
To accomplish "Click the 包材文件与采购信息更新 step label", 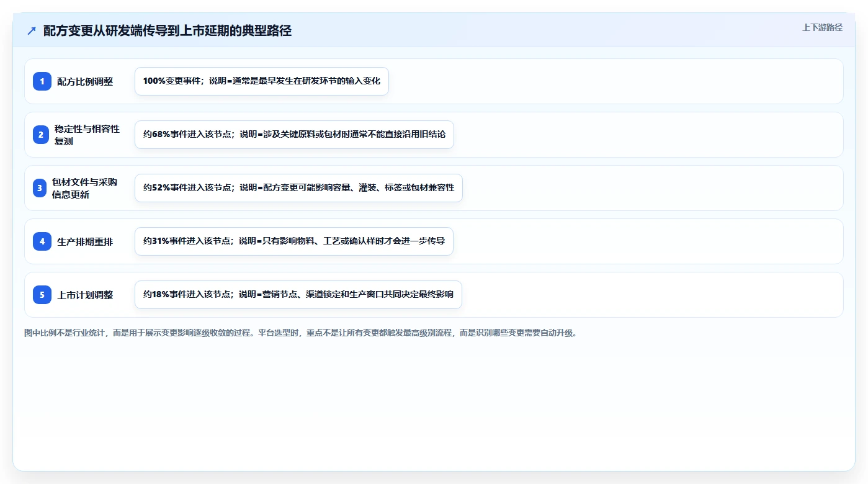I will click(84, 188).
